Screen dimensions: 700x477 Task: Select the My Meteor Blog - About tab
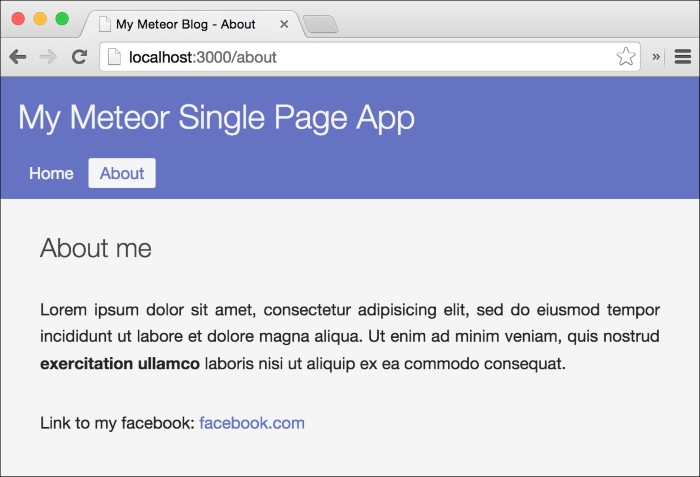coord(185,24)
